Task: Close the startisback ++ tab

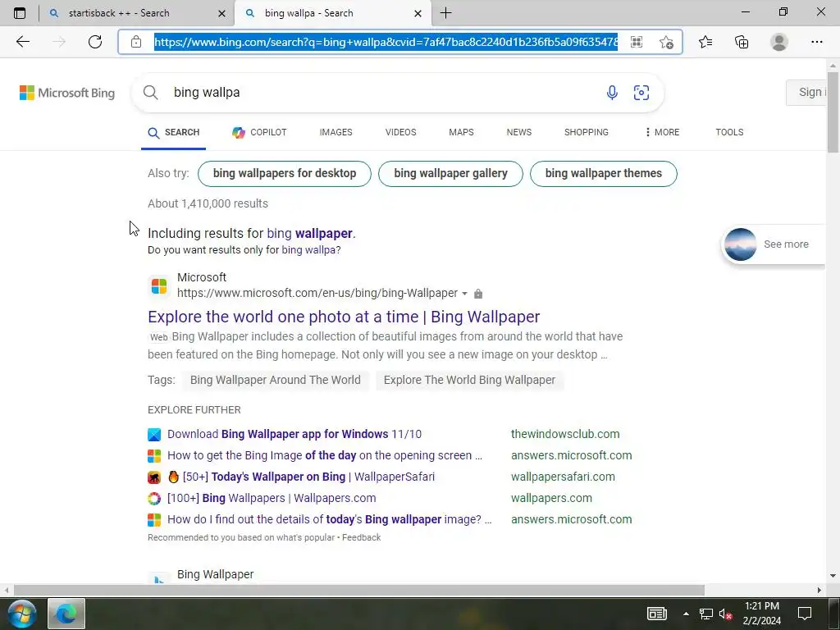Action: click(x=221, y=13)
